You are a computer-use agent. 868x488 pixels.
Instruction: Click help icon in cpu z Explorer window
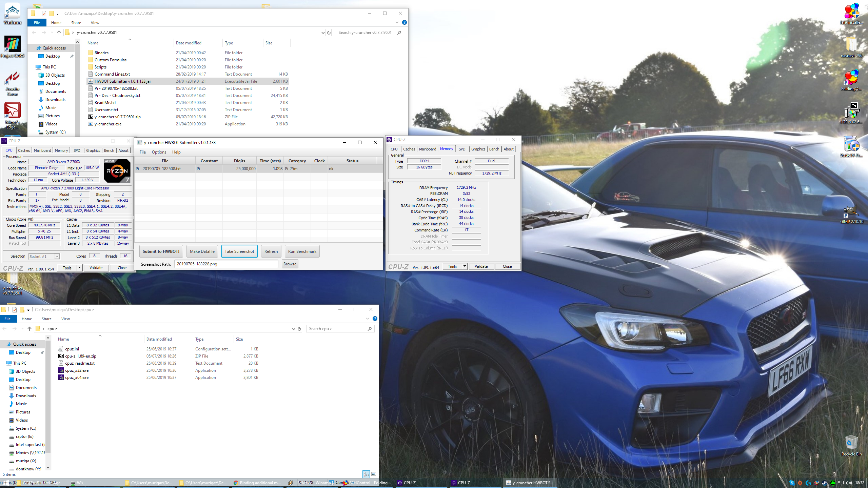pos(375,319)
